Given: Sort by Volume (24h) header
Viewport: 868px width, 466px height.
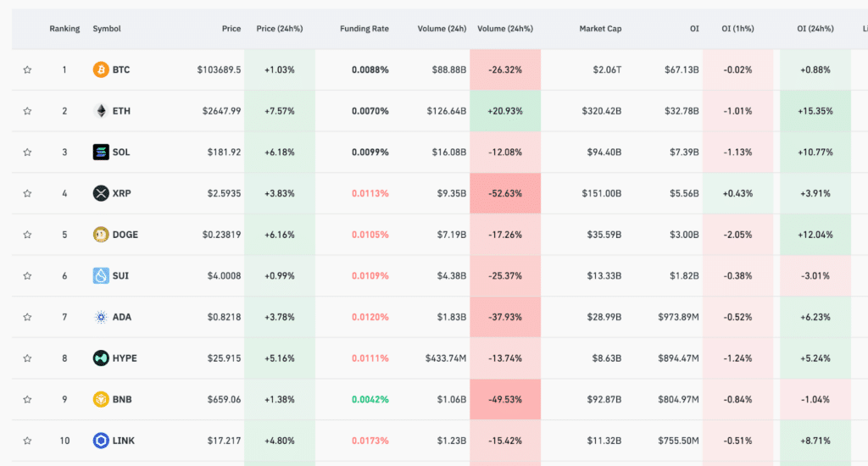Looking at the screenshot, I should pyautogui.click(x=442, y=29).
